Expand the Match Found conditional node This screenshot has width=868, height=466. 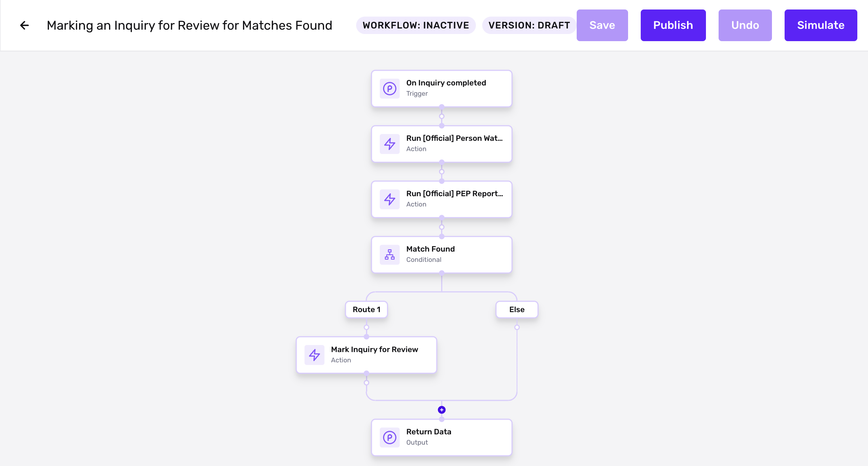442,254
